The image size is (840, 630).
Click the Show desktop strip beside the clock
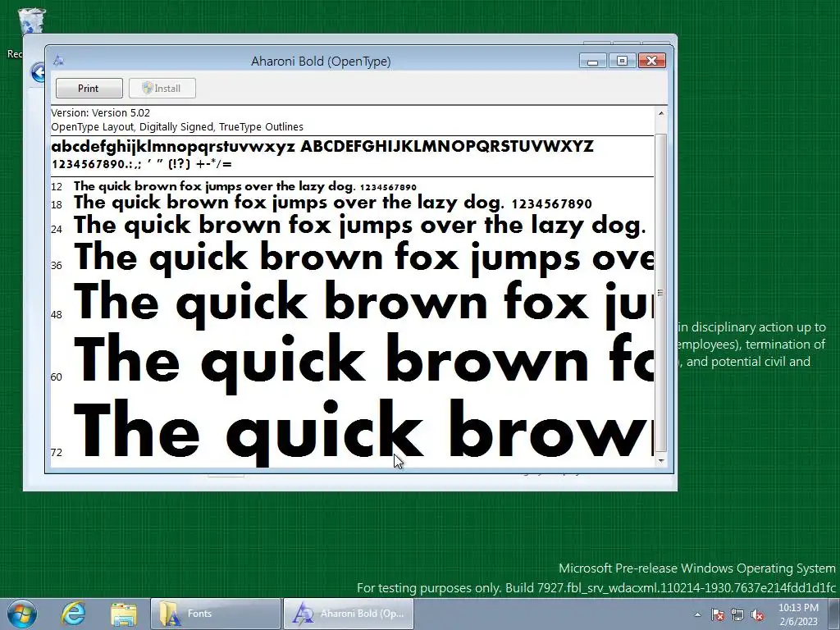[834, 614]
